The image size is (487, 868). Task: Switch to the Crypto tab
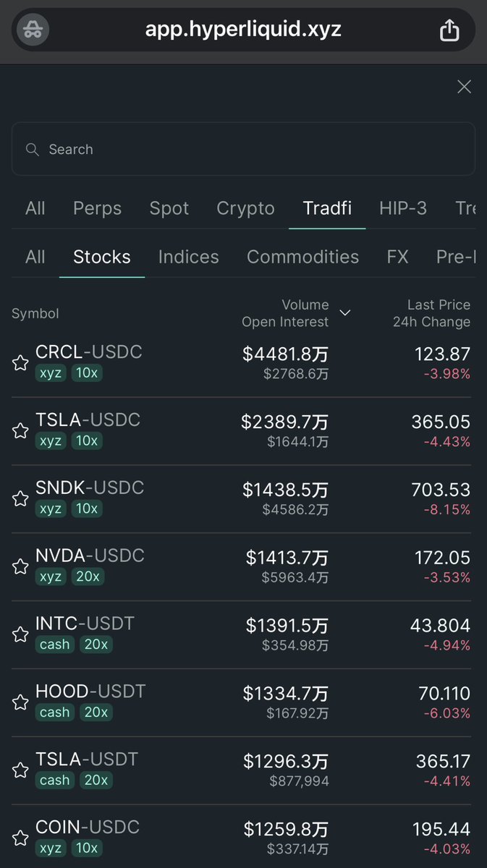[x=245, y=208]
